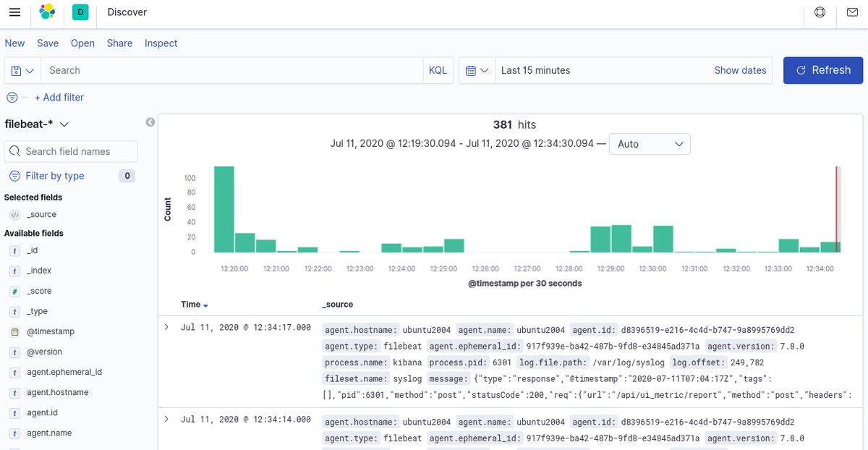The image size is (868, 450).
Task: Expand the filebeat-* index pattern selector
Action: (x=38, y=124)
